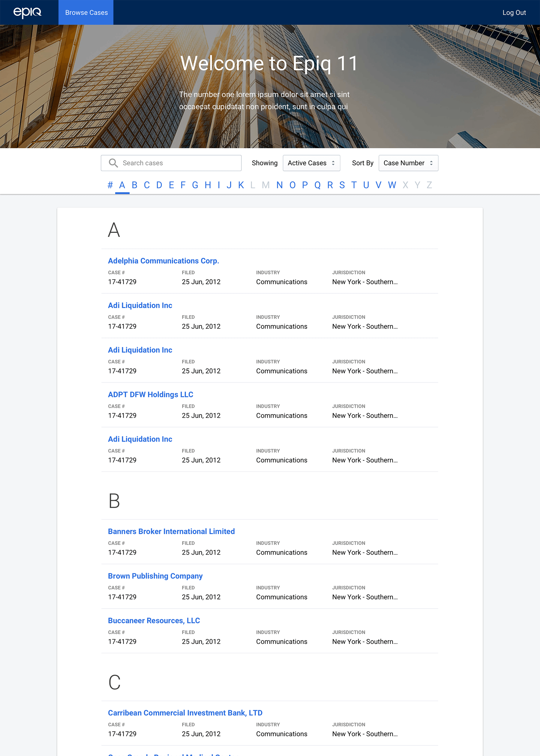
Task: Select letter W in alphabet navigation
Action: (392, 185)
